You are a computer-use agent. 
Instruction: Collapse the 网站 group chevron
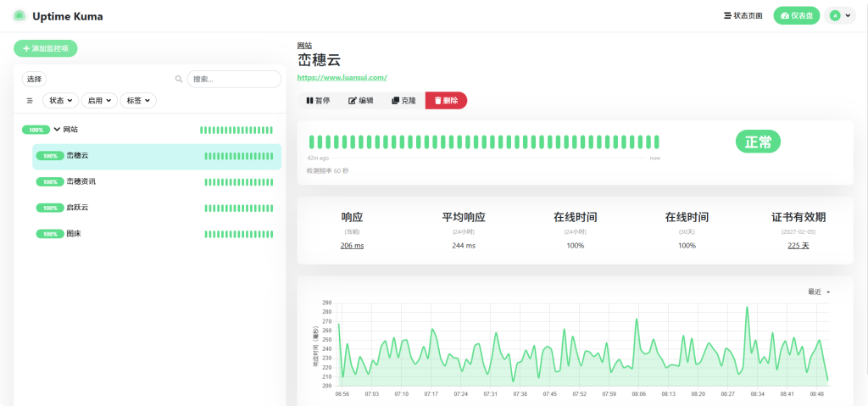click(57, 130)
